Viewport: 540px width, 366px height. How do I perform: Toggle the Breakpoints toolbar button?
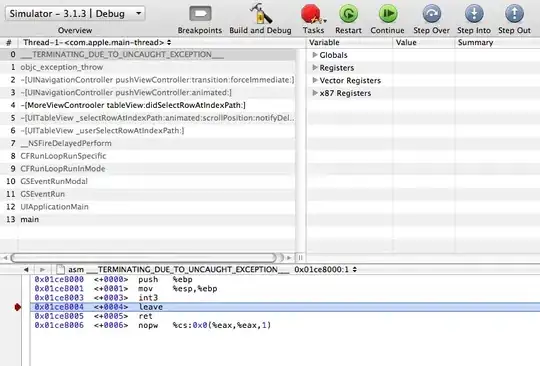pyautogui.click(x=200, y=14)
